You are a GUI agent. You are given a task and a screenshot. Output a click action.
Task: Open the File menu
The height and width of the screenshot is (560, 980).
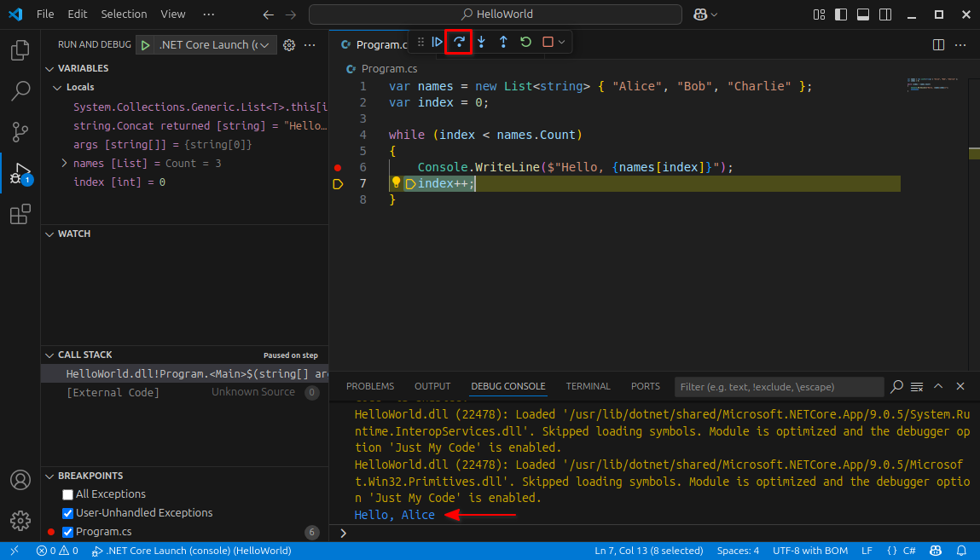pyautogui.click(x=45, y=14)
